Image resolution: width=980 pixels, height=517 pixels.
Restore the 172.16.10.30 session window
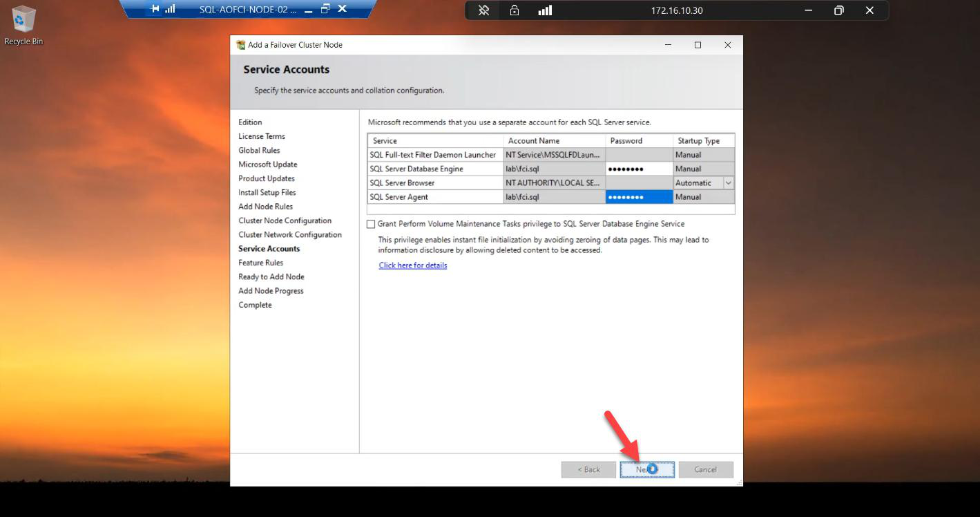tap(839, 10)
